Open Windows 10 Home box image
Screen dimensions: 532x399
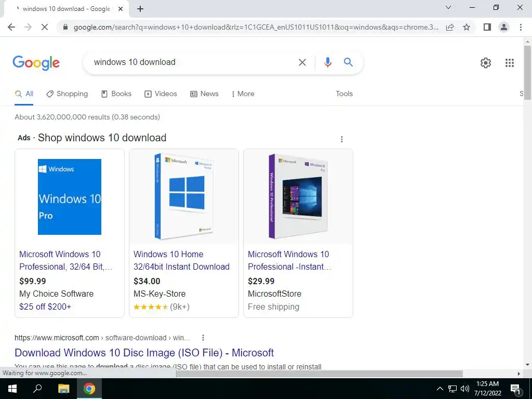(x=184, y=197)
